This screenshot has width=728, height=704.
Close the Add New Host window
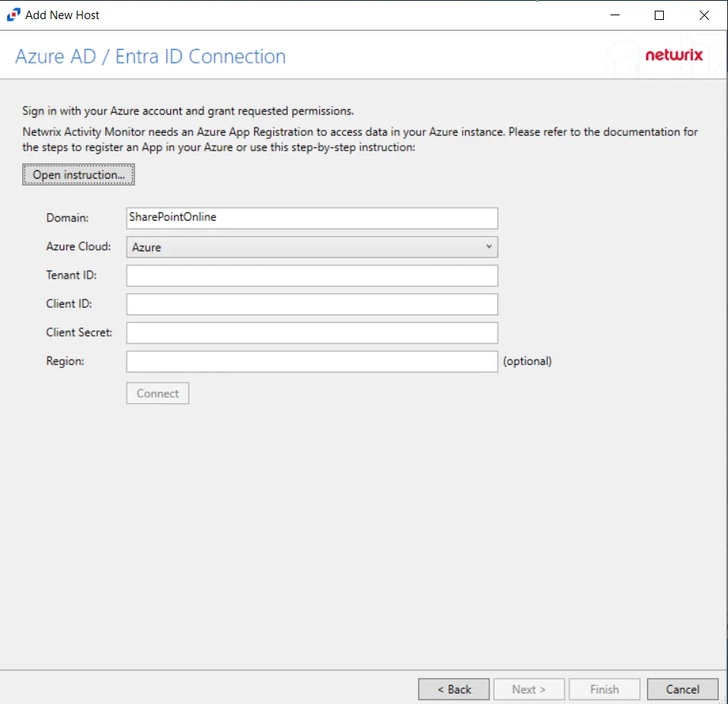(x=704, y=15)
